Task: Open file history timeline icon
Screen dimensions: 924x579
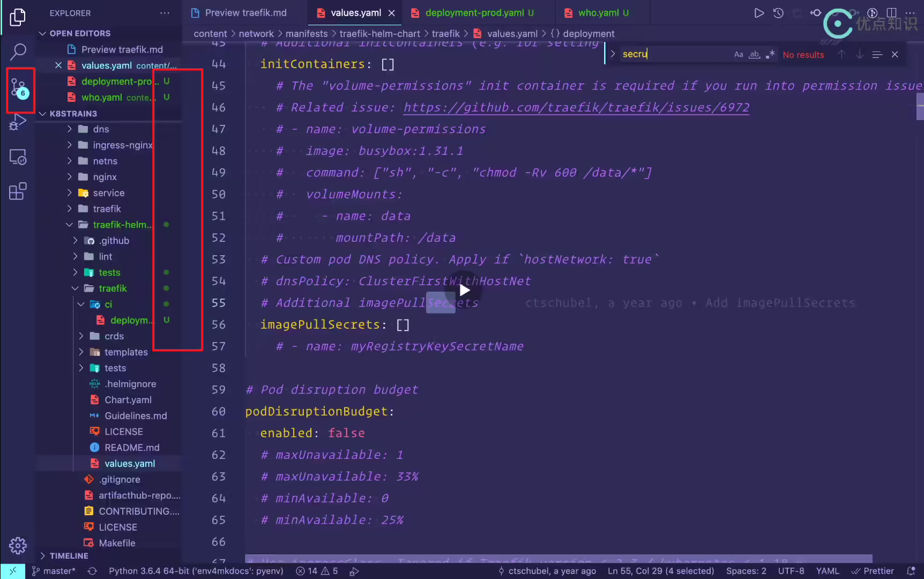Action: point(778,13)
